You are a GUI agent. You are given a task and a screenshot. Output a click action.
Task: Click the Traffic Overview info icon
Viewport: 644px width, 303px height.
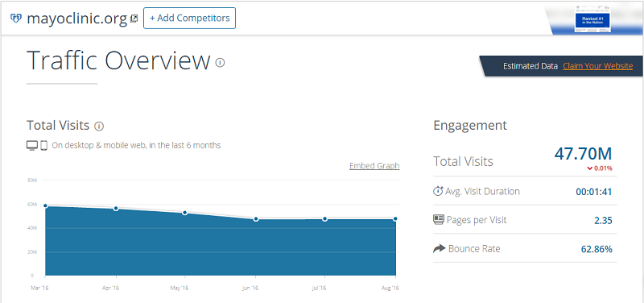pos(220,63)
